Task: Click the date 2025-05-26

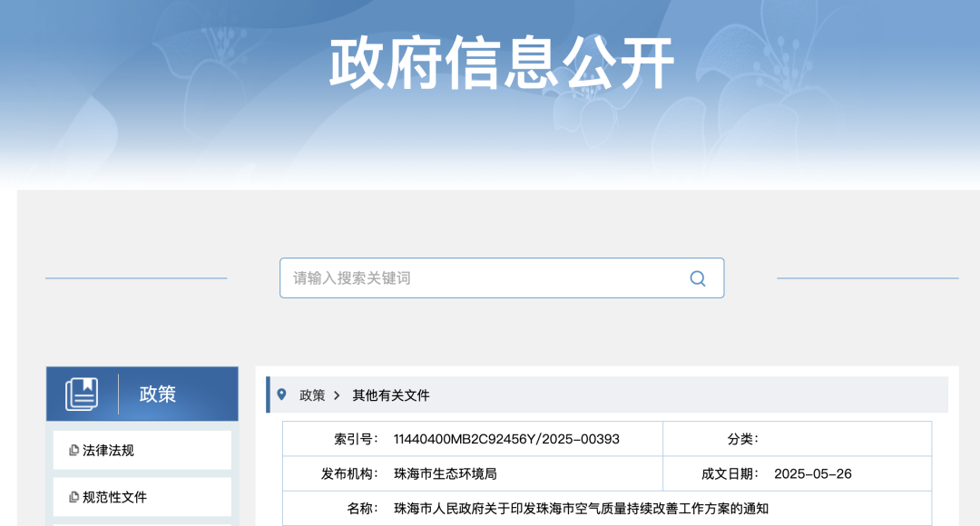Action: (812, 473)
